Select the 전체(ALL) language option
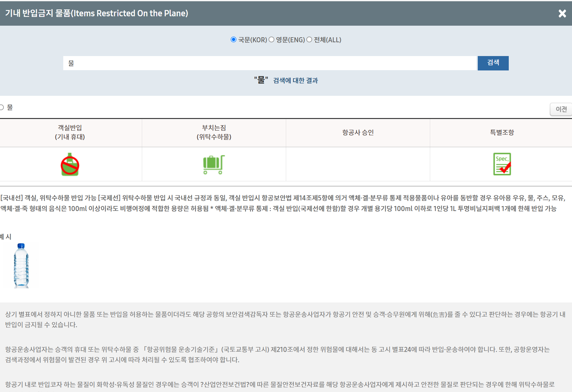 click(x=309, y=39)
